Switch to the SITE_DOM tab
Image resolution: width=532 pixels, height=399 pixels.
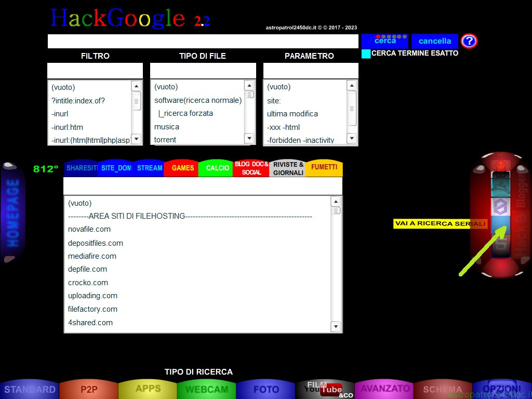116,168
